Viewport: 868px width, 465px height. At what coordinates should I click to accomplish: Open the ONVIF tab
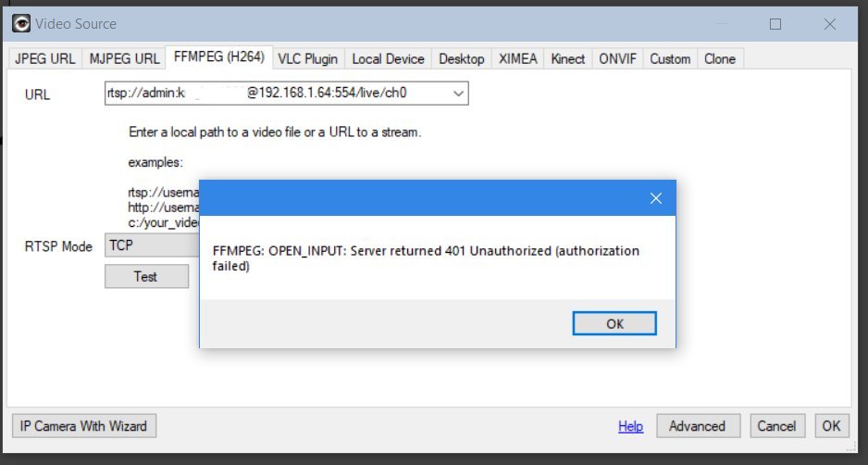click(x=617, y=58)
